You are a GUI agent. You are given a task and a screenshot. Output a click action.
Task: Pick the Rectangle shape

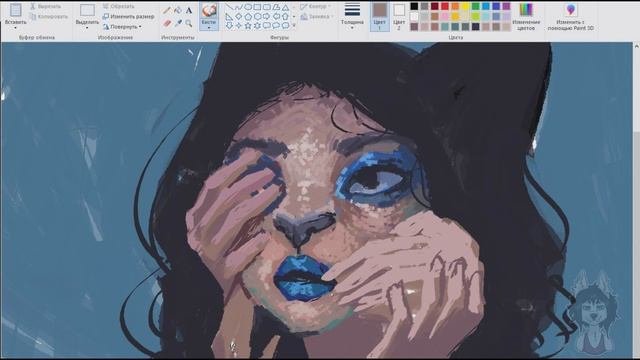pos(258,7)
